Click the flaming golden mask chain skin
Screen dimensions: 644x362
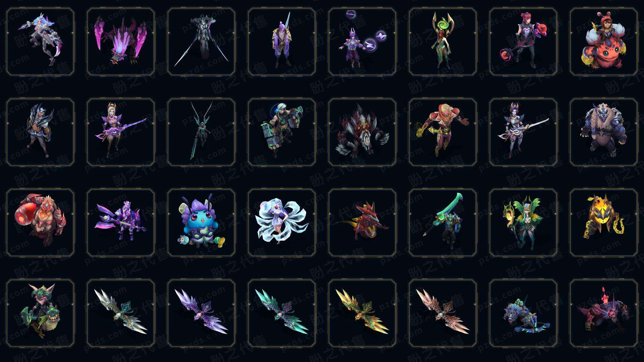click(x=603, y=223)
